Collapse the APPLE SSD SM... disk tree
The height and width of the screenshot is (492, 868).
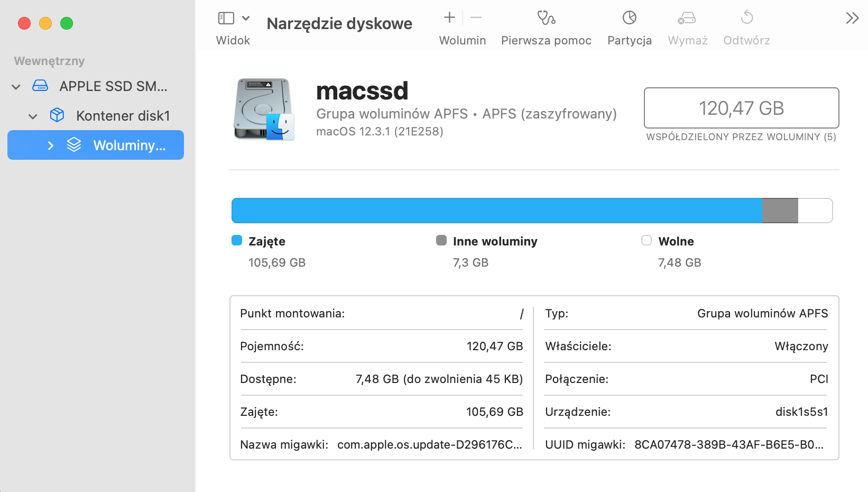(x=16, y=87)
